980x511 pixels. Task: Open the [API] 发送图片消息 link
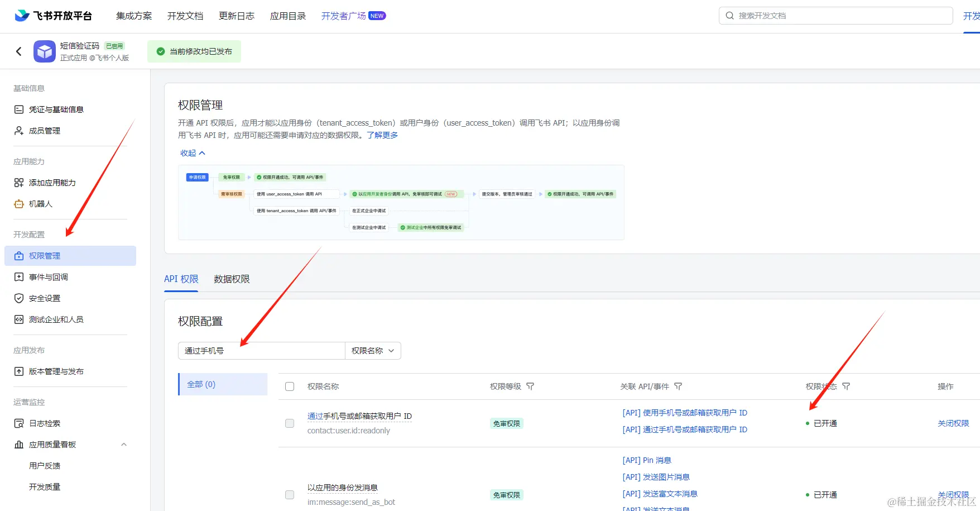pos(656,477)
